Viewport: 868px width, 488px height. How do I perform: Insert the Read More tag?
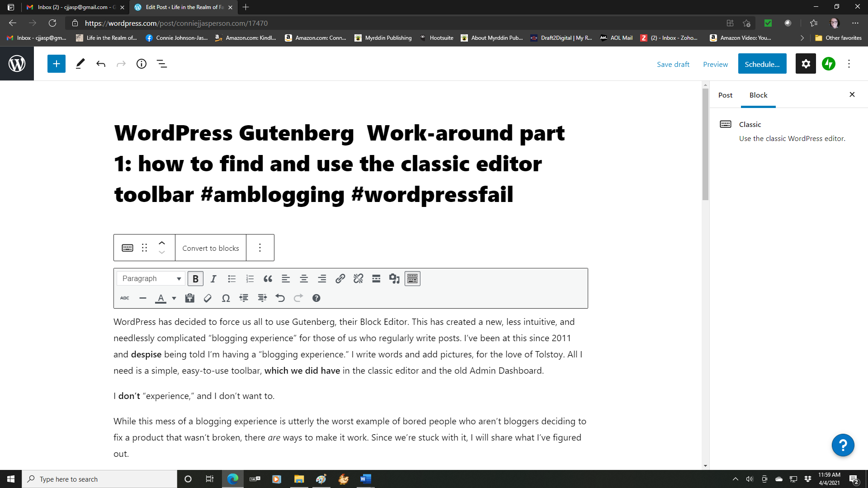(x=376, y=278)
